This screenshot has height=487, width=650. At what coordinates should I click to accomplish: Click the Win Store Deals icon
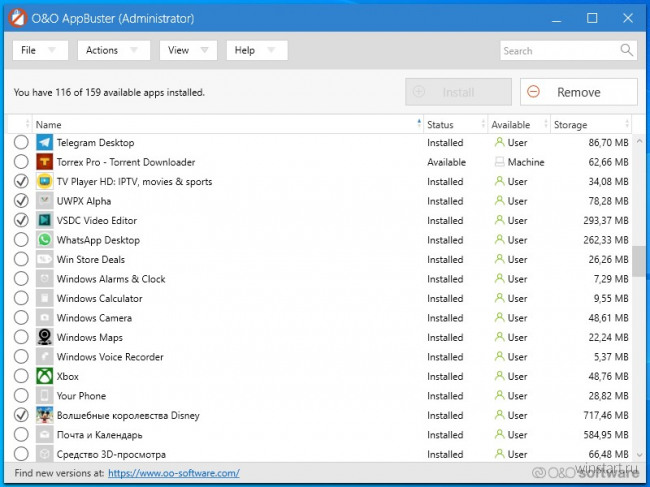click(x=44, y=259)
